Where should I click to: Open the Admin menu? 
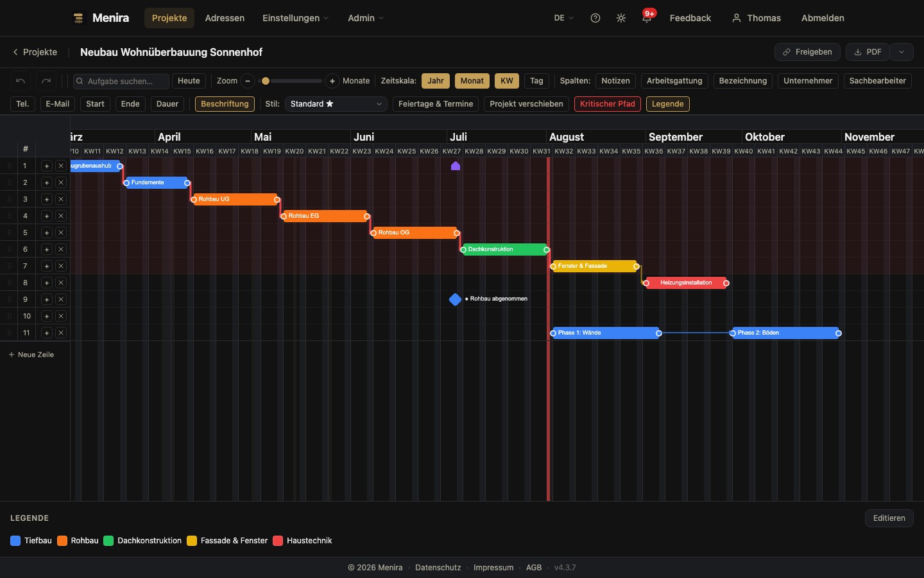pos(366,18)
